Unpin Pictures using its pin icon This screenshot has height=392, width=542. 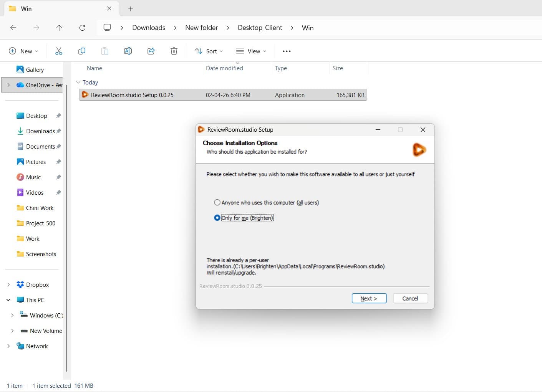tap(58, 162)
